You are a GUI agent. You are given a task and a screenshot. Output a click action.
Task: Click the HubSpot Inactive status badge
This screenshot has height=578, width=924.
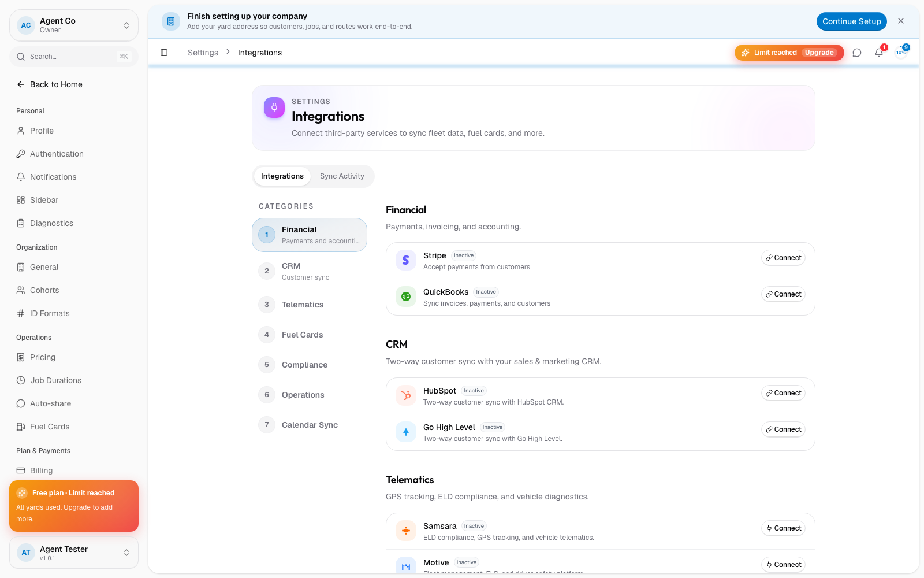[474, 391]
